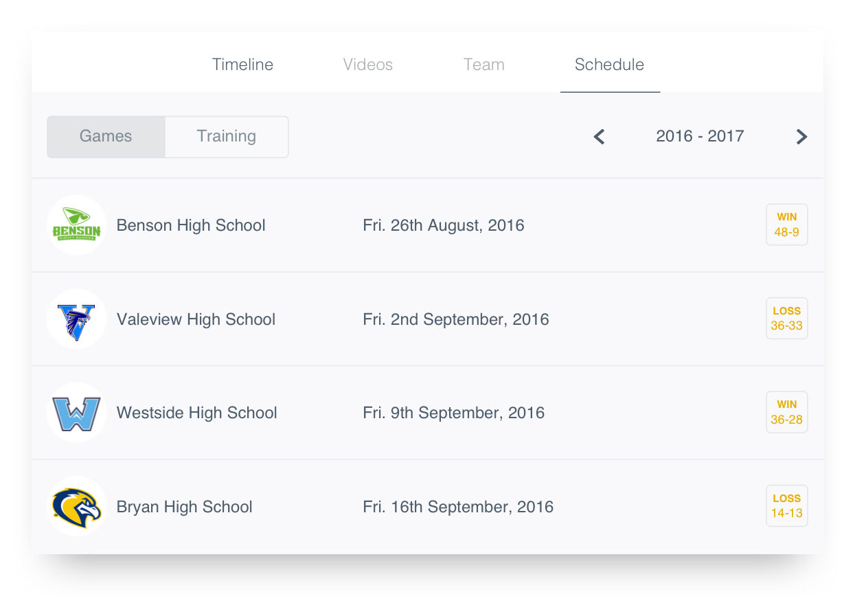Click the Valeview game date Fri. 2nd September
Screen dimensions: 855x616
456,319
